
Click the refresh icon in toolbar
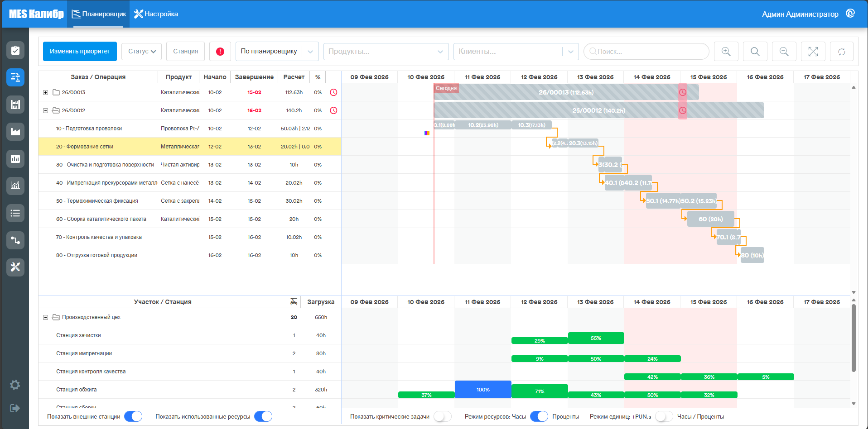[x=842, y=52]
